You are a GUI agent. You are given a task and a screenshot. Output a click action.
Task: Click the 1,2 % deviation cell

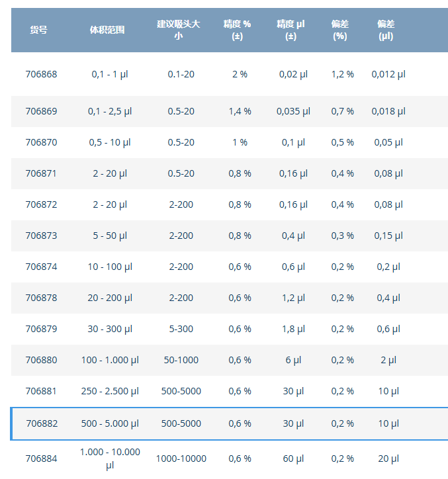click(x=343, y=74)
